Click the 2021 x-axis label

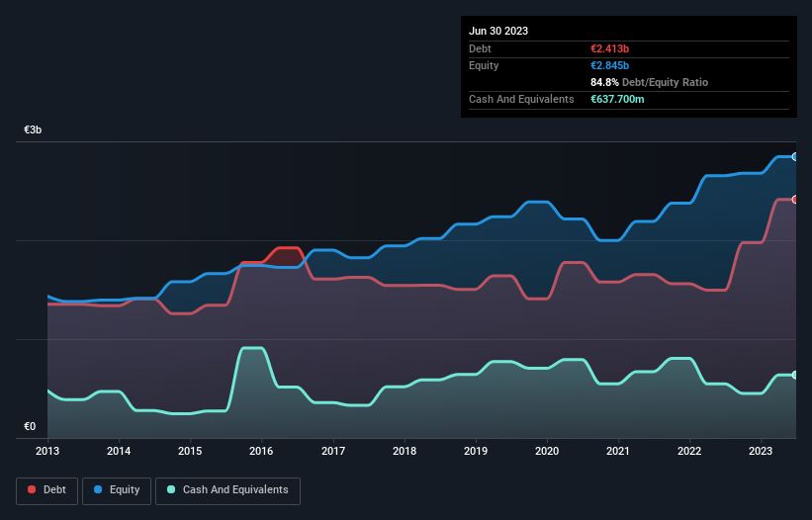[x=618, y=451]
